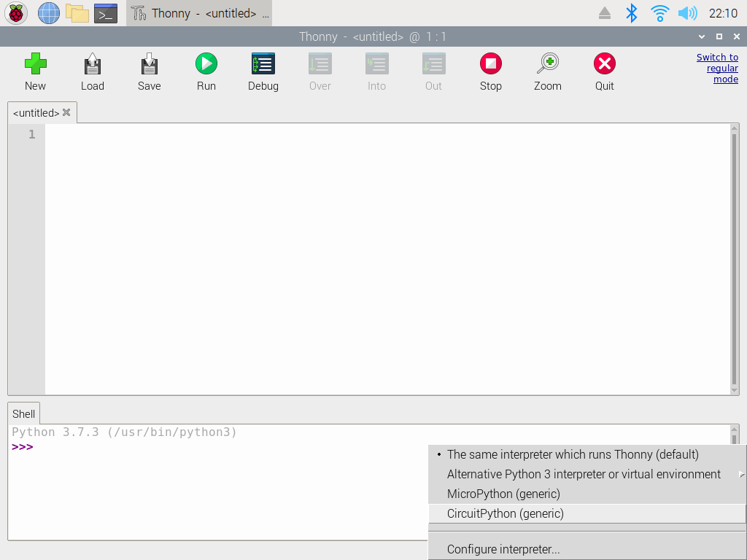Viewport: 747px width, 560px height.
Task: Click line number 1 in gutter
Action: (x=32, y=134)
